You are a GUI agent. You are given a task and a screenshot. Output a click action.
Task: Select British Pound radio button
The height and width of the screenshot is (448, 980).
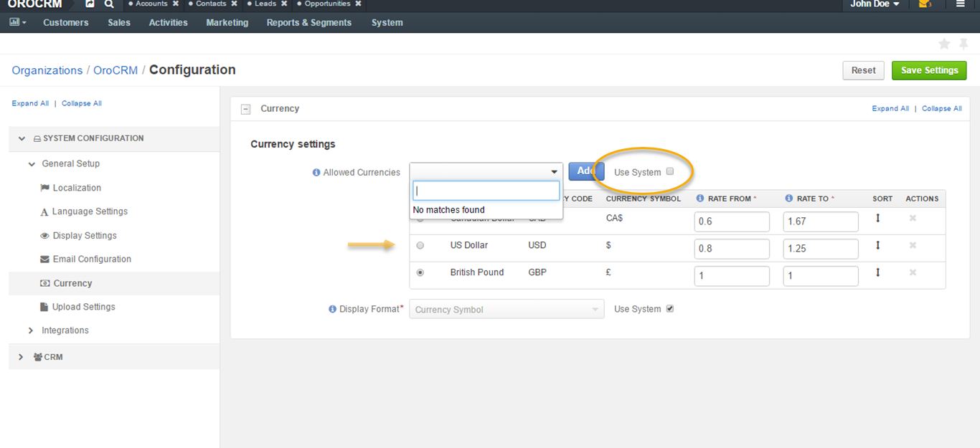(x=420, y=272)
